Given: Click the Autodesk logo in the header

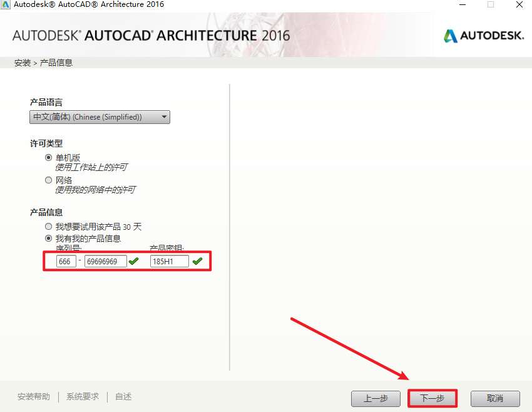Looking at the screenshot, I should (483, 36).
